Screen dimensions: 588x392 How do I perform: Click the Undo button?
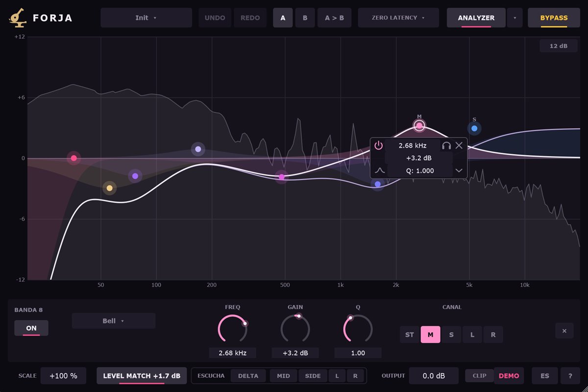(215, 18)
